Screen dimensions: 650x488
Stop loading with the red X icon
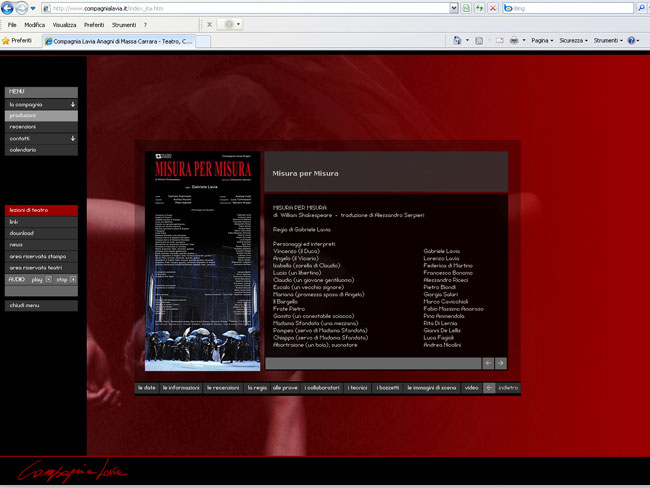[x=493, y=8]
